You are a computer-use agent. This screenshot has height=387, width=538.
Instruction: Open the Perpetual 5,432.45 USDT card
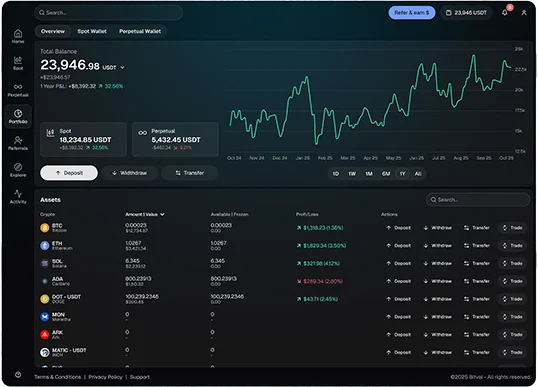coord(175,140)
